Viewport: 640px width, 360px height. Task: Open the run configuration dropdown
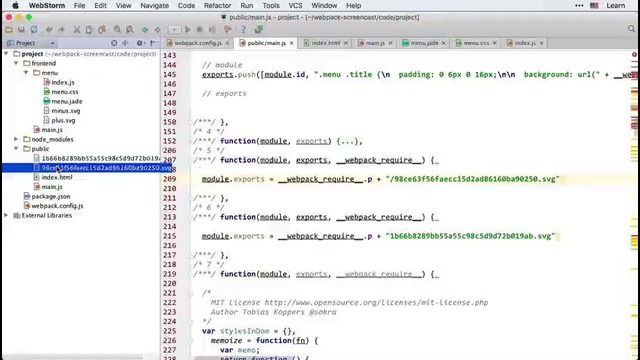[174, 30]
